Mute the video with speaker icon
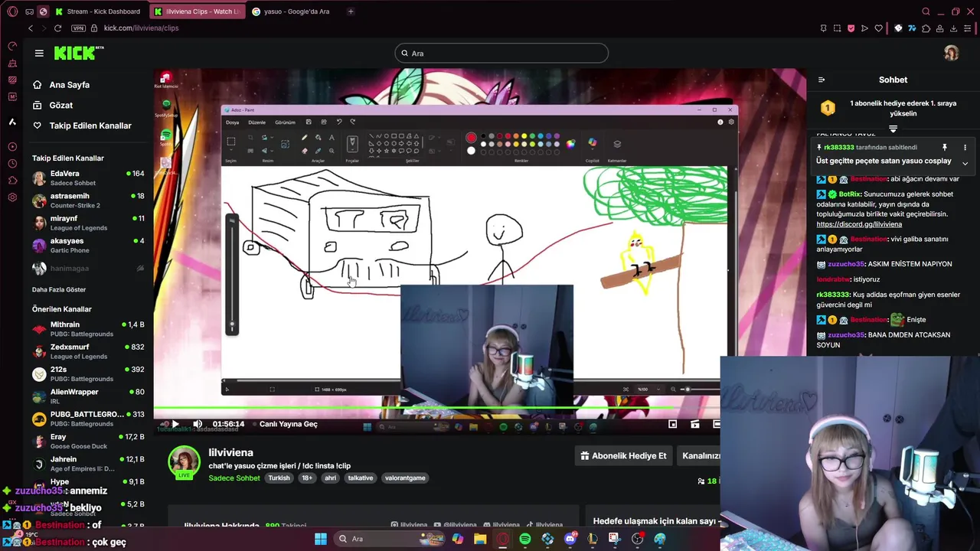Viewport: 980px width, 551px height. point(198,424)
